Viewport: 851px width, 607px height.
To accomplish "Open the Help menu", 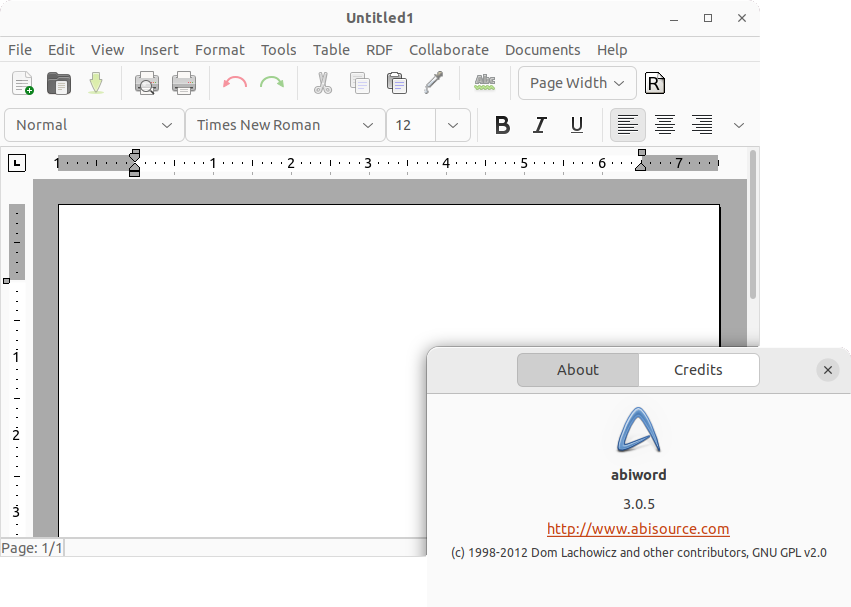I will pos(612,50).
